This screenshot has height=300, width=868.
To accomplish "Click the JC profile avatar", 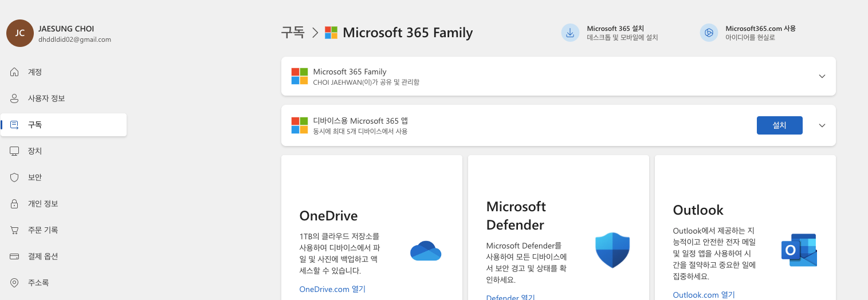I will tap(20, 33).
